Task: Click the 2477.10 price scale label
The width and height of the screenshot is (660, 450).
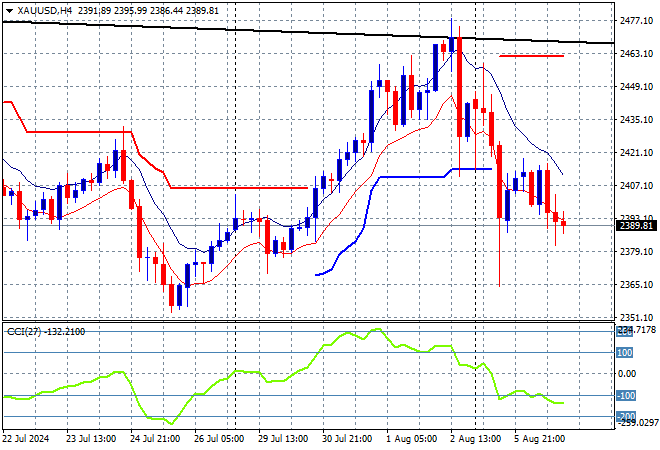Action: 636,21
